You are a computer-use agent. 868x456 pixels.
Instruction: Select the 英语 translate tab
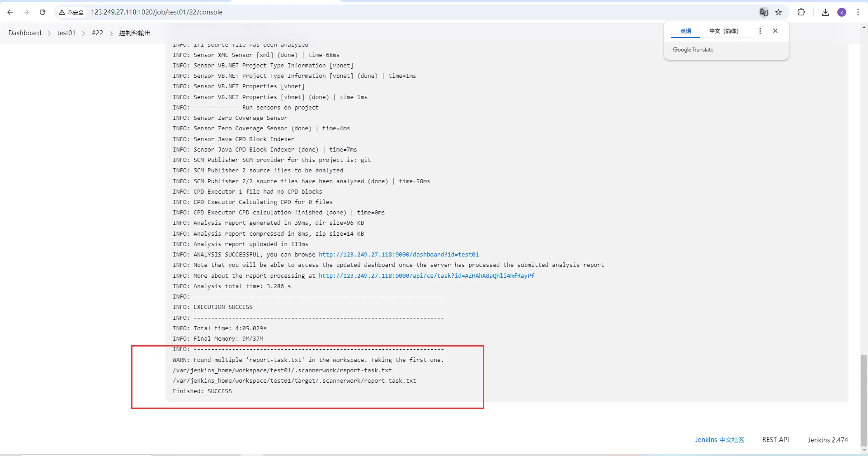point(686,31)
